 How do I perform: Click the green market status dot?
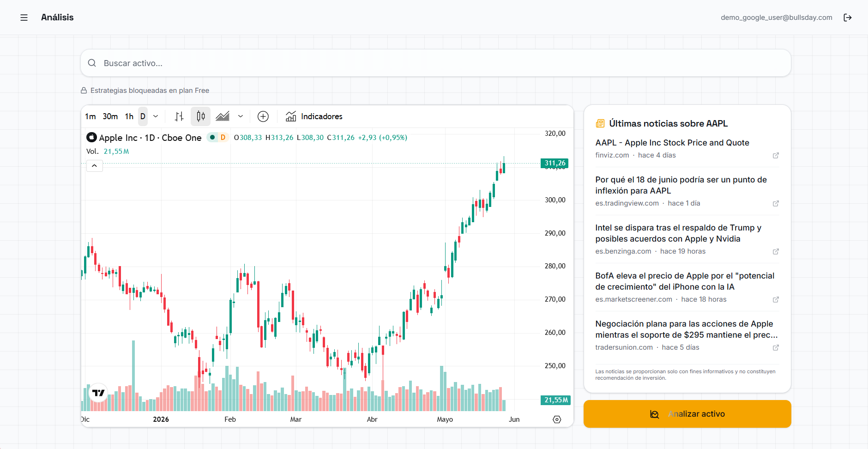click(212, 137)
